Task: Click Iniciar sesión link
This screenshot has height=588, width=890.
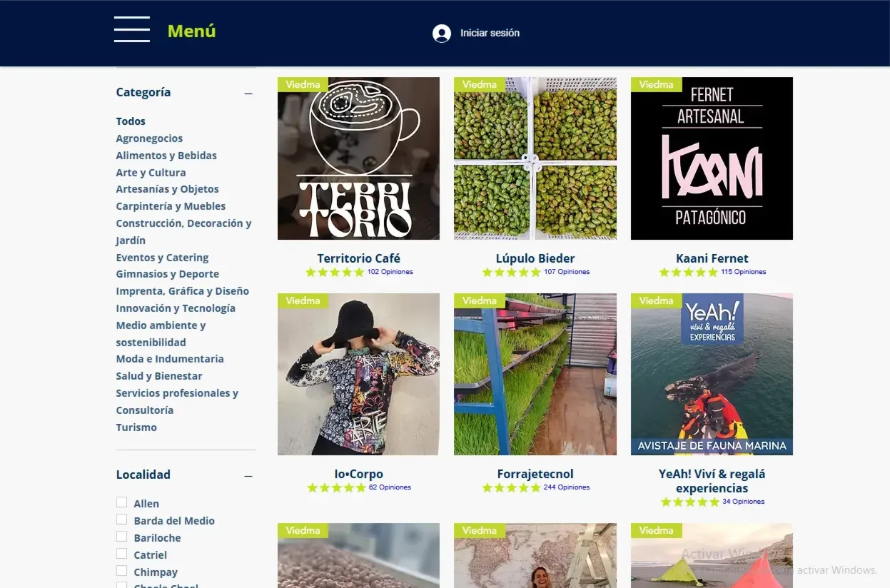Action: coord(490,33)
